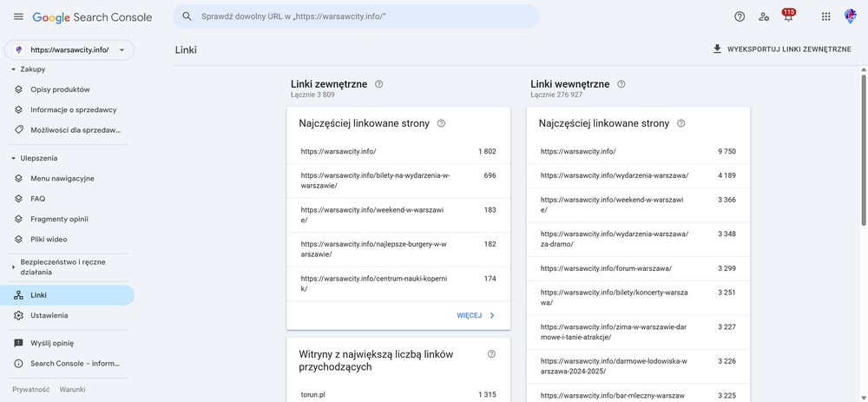Click the Search Console info circle icon
Viewport: 868px width, 402px height.
(x=18, y=364)
